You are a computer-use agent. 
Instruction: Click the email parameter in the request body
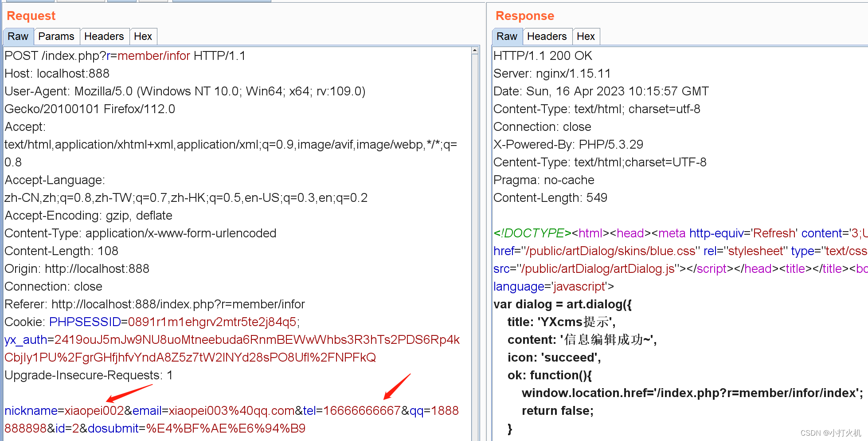tap(147, 410)
